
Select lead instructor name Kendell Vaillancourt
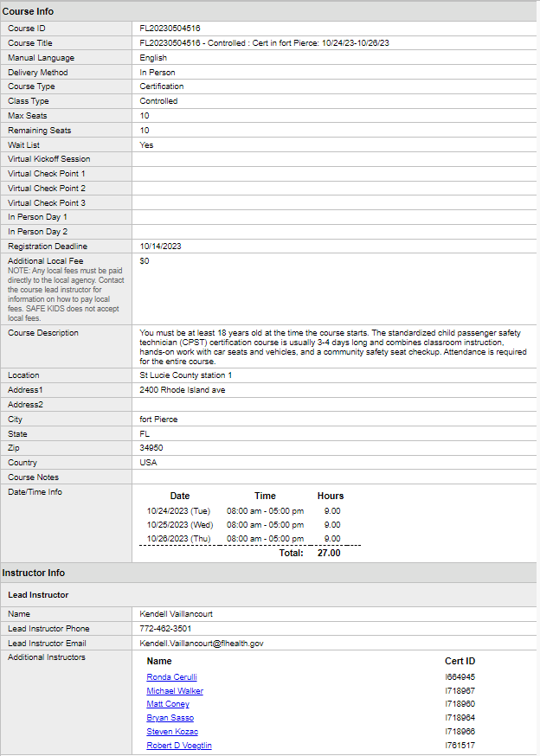coord(177,614)
